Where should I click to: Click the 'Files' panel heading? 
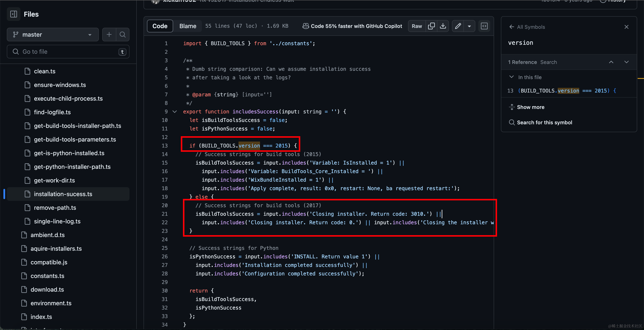coord(31,14)
